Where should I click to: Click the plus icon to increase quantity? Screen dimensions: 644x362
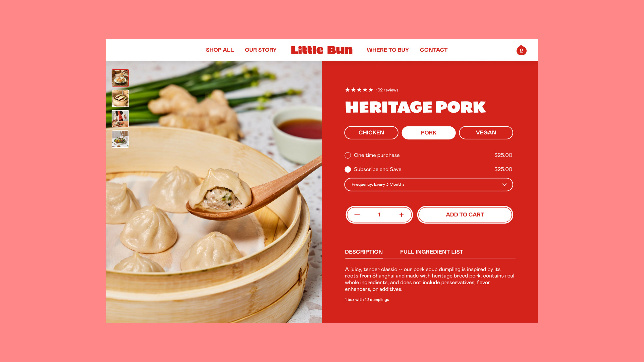(x=401, y=215)
